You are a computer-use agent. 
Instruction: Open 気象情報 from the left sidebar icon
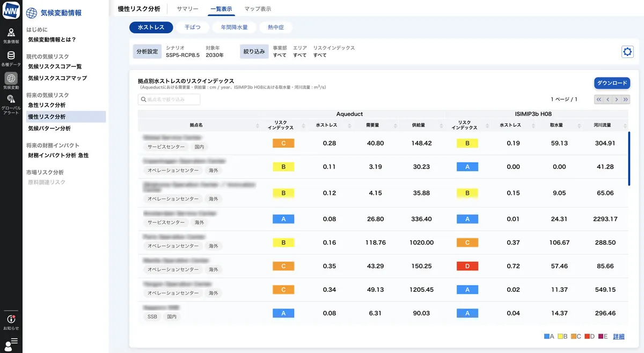[11, 33]
